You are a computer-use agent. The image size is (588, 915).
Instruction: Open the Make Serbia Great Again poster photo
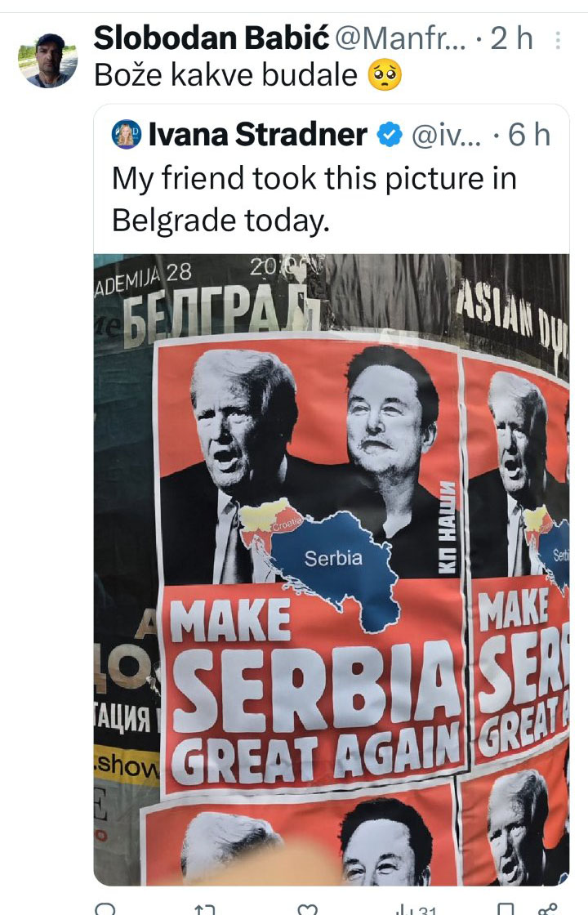click(x=332, y=569)
